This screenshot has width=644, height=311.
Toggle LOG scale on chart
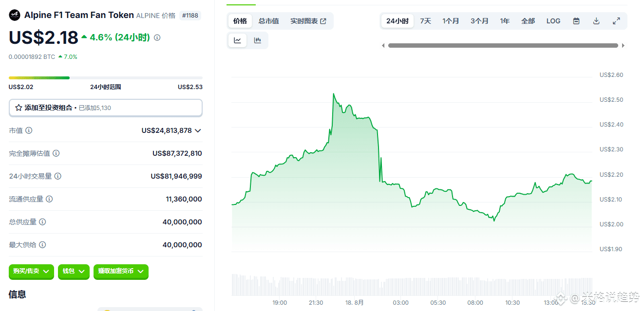click(553, 21)
